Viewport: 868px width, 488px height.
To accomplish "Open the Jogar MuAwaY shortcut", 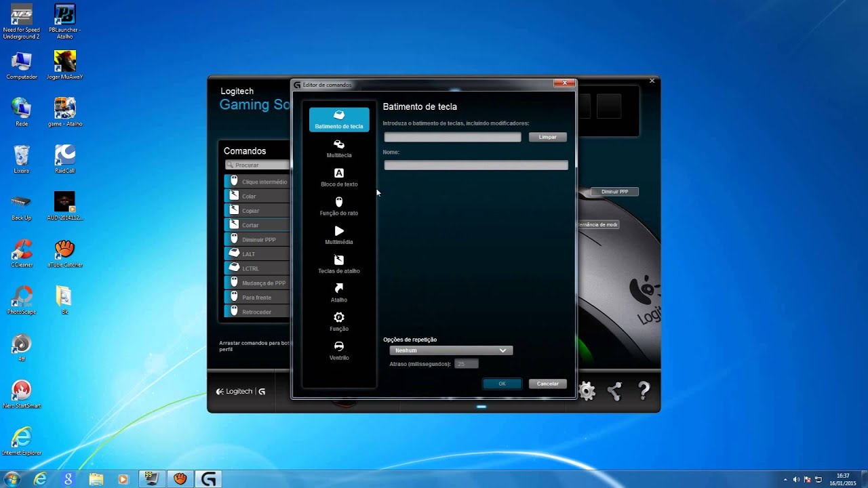I will 64,66.
